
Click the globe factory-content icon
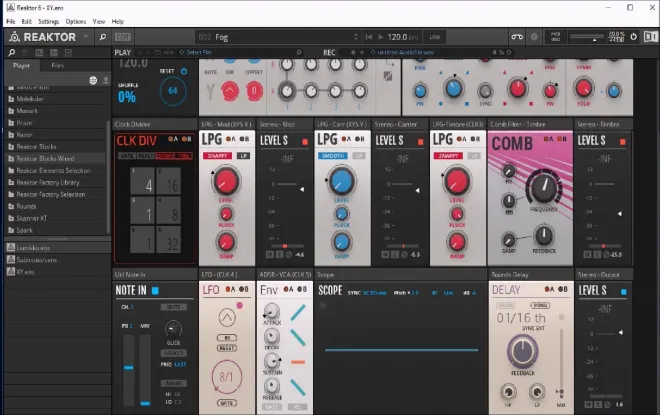point(93,80)
